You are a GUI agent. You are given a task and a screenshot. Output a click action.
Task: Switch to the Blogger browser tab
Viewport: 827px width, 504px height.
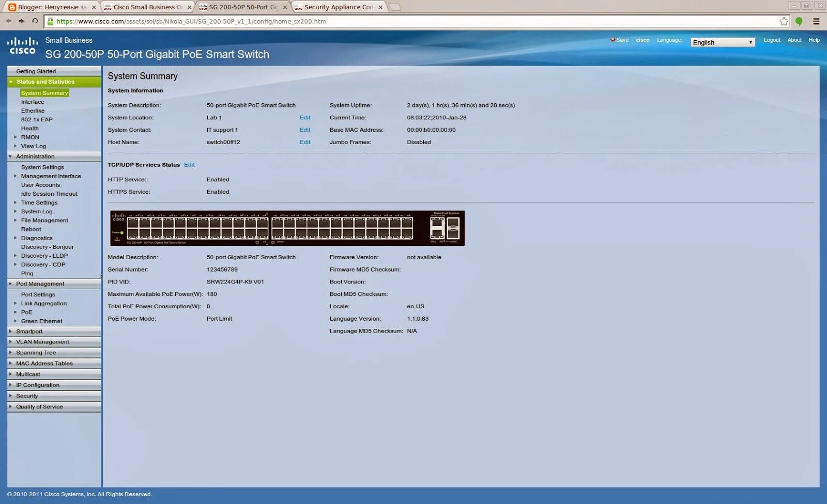pyautogui.click(x=52, y=7)
